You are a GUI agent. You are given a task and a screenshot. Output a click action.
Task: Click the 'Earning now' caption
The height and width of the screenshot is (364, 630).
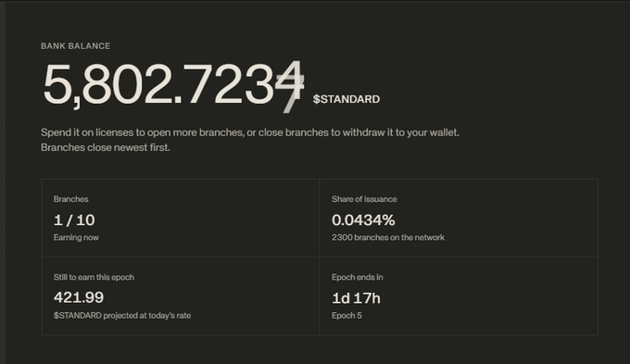click(x=76, y=237)
